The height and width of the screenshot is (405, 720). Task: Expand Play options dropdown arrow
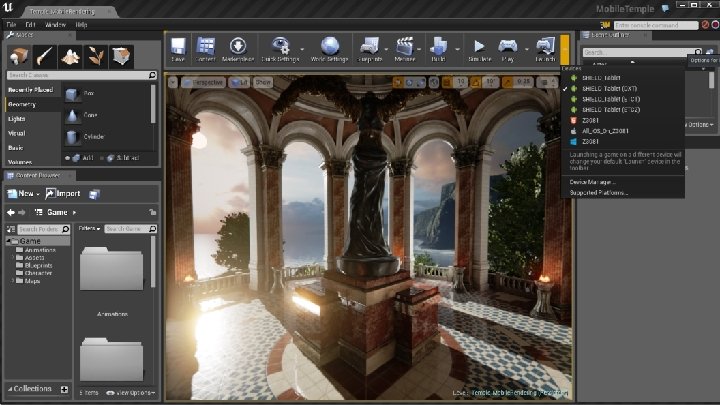coord(526,49)
